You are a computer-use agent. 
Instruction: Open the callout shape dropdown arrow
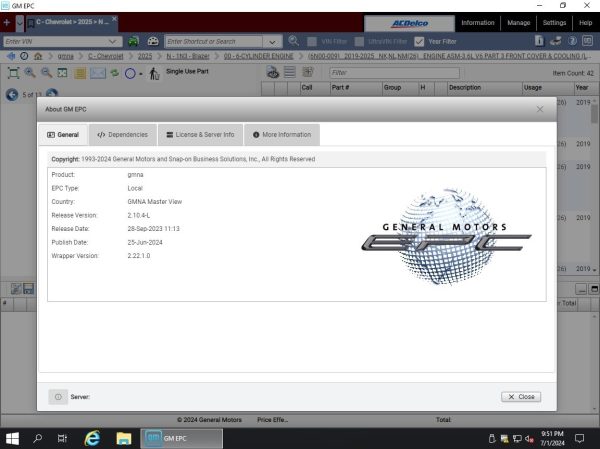(141, 74)
